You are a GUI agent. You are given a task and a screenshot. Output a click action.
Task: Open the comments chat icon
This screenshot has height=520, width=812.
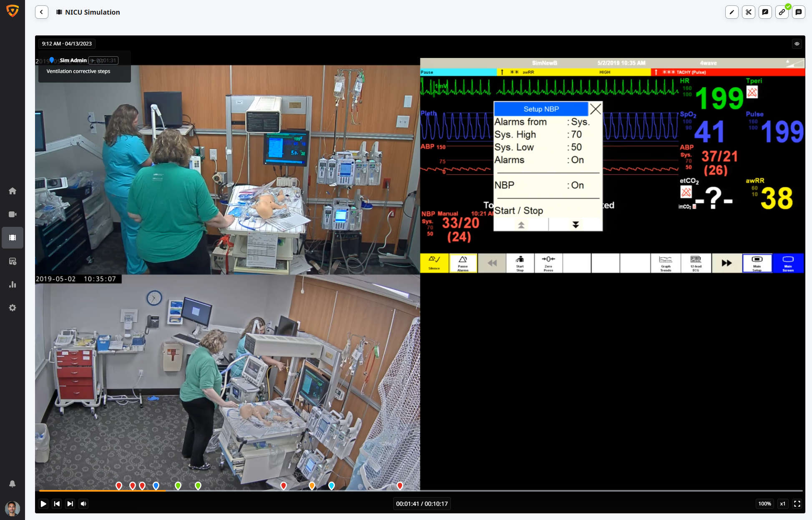coord(799,12)
